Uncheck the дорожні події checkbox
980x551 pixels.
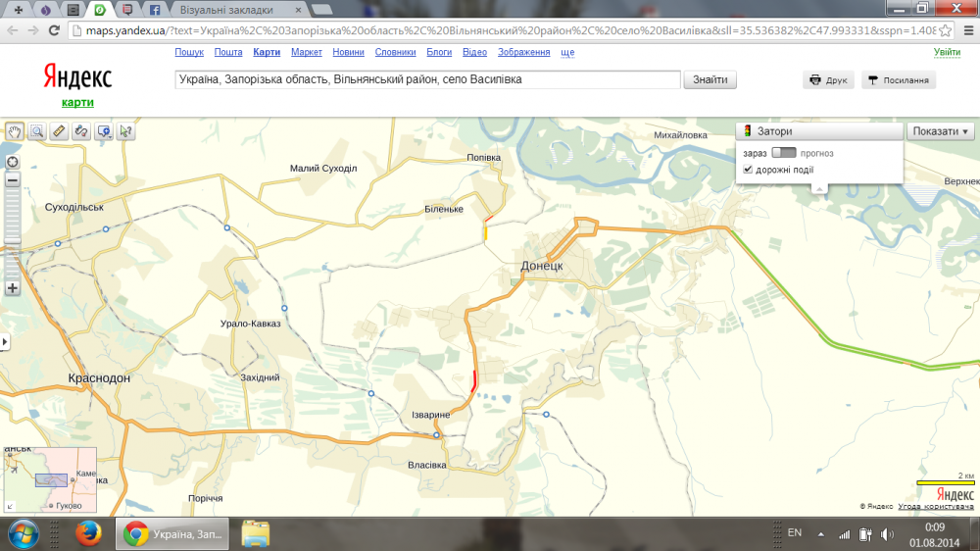pos(748,170)
